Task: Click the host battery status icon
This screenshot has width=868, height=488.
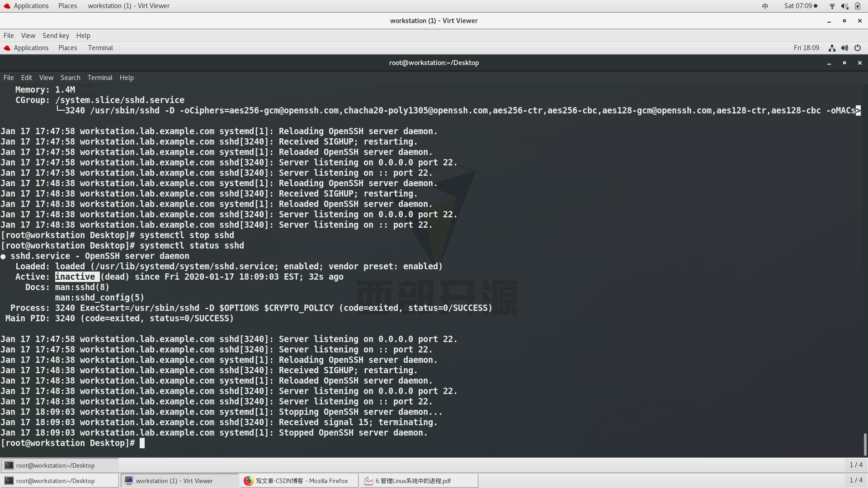Action: coord(858,6)
